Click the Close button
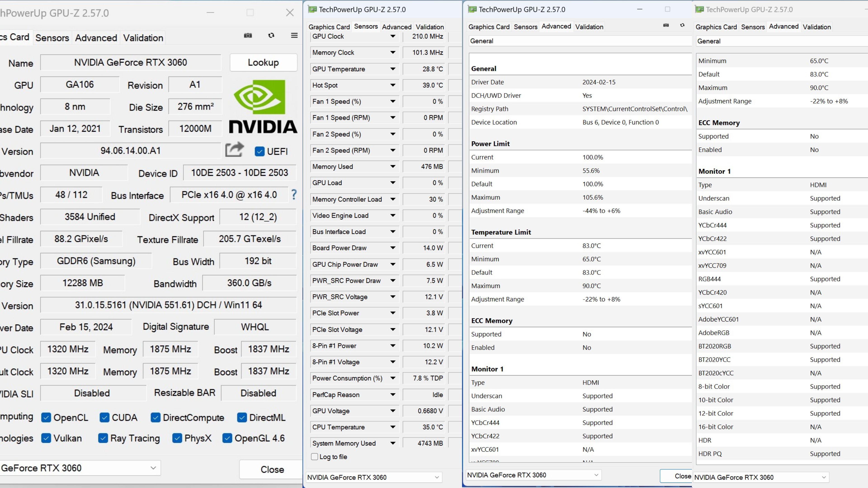The width and height of the screenshot is (868, 488). [271, 469]
